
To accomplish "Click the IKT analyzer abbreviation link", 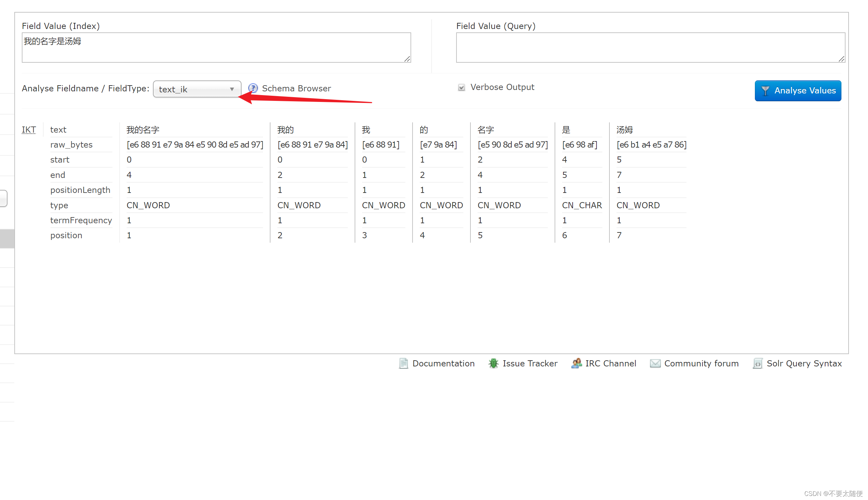I will click(29, 130).
